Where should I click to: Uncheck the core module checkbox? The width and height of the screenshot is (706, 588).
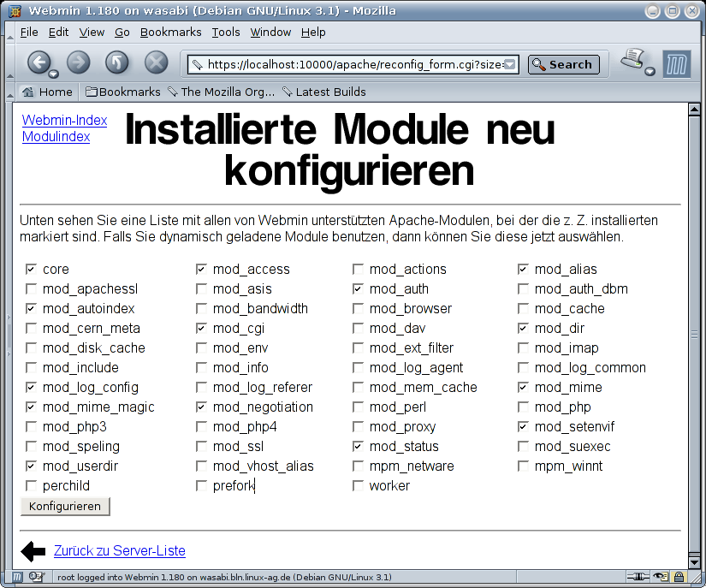point(31,270)
